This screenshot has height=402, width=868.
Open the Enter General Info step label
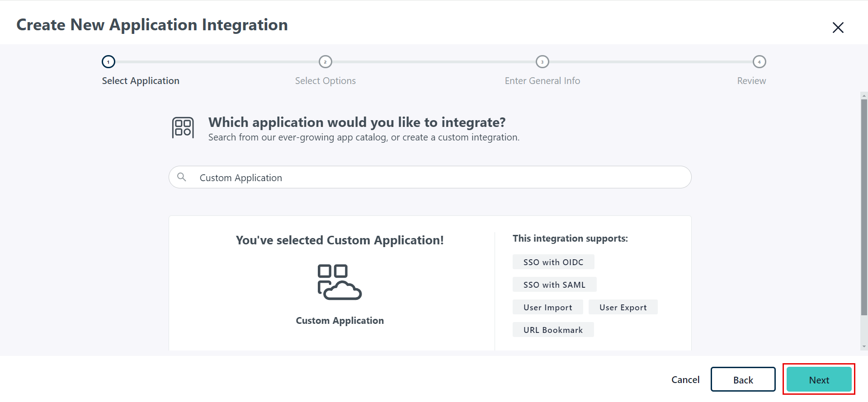point(542,81)
